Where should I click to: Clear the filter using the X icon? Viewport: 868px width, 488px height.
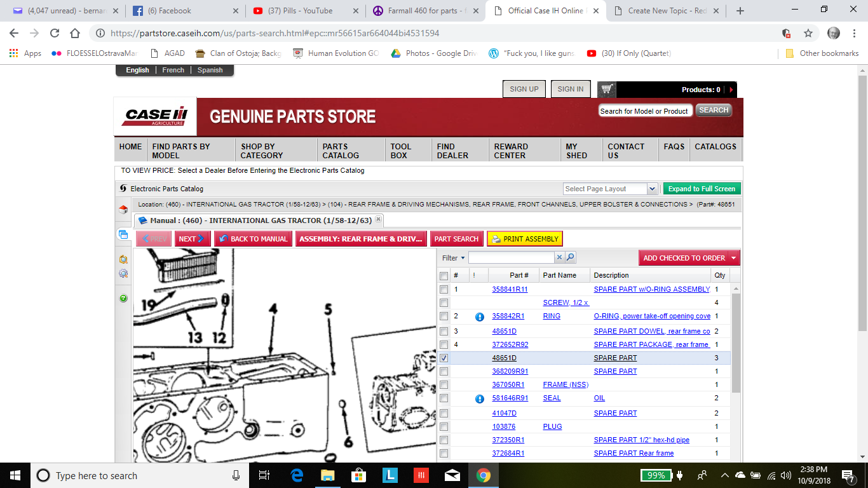coord(560,257)
